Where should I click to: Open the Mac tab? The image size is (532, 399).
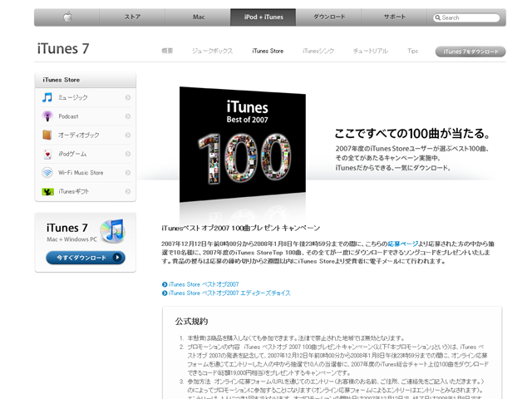(x=199, y=17)
